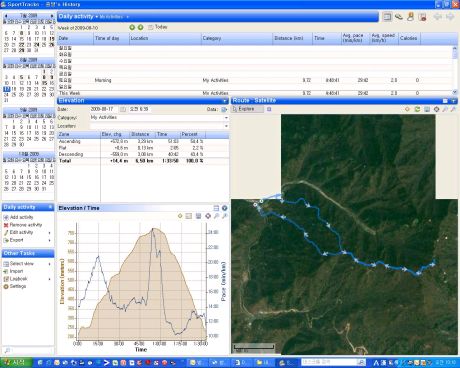
Task: Collapse the Daily activity sidebar panel
Action: pos(50,207)
